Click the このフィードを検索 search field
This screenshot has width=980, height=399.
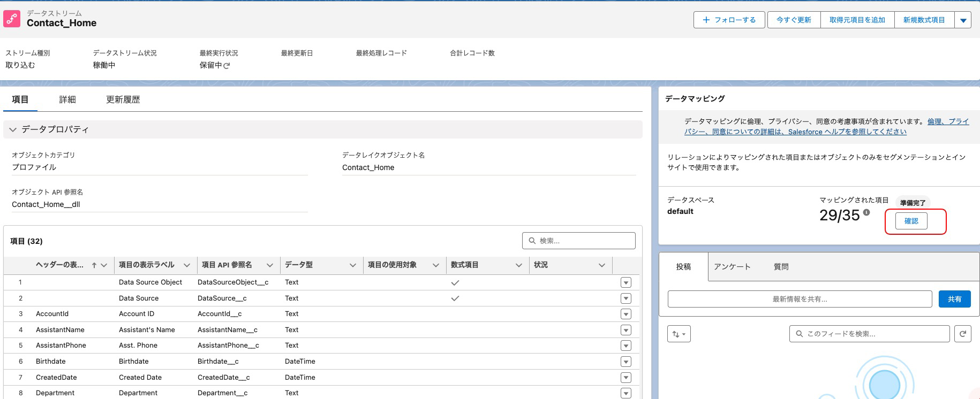point(870,334)
